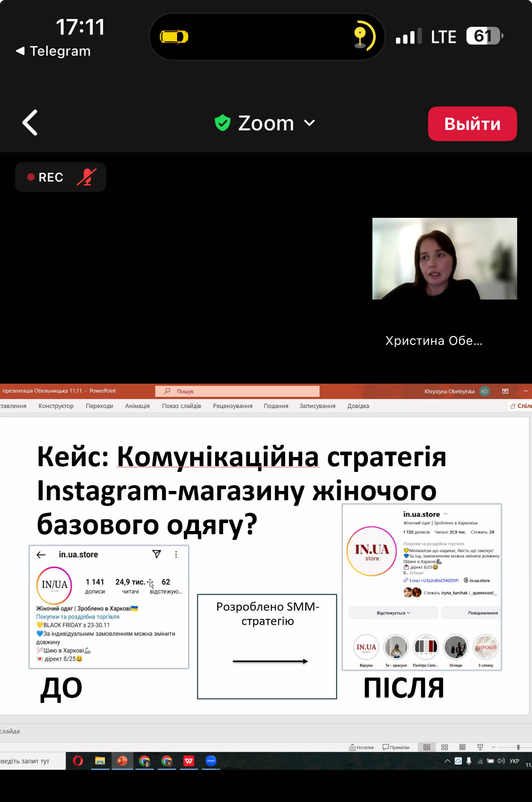Open the Переходи ribbon tab
Viewport: 532px width, 802px height.
pos(99,406)
